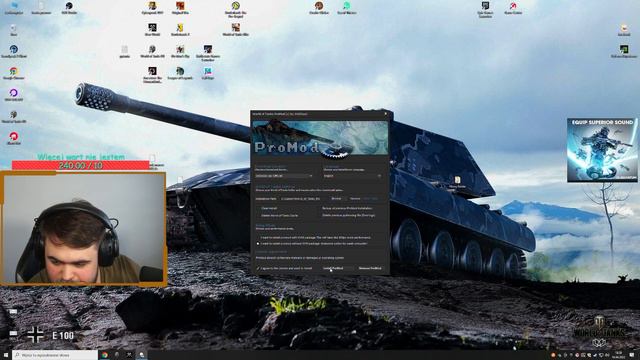The height and width of the screenshot is (360, 640).
Task: Select install ProMod with XVM package option
Action: point(258,238)
